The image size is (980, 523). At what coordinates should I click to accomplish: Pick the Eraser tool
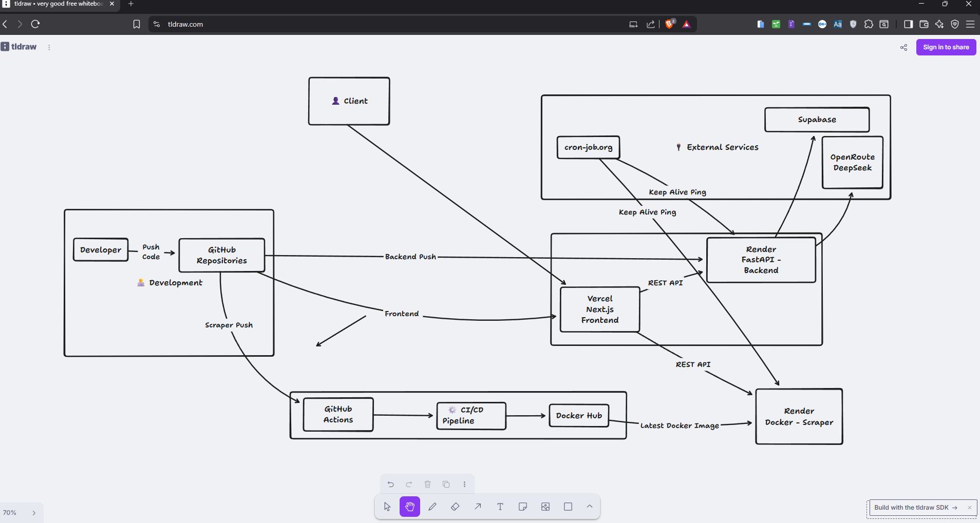pyautogui.click(x=455, y=507)
